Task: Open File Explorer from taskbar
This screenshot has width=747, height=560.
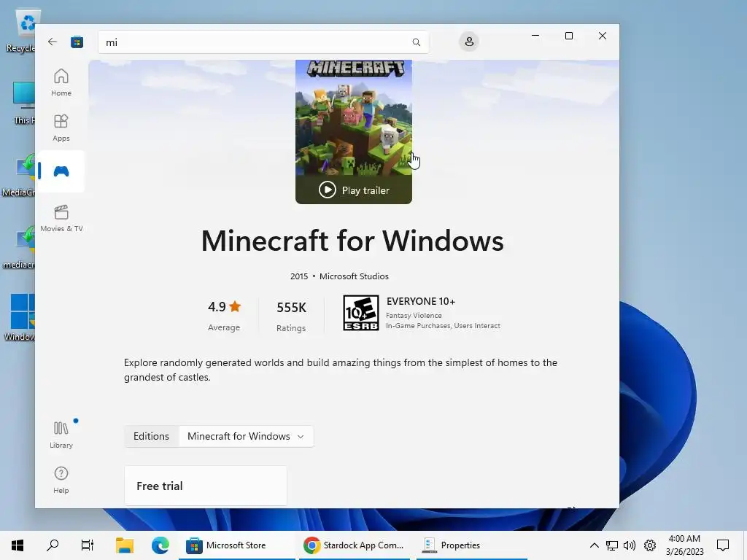Action: coord(125,545)
